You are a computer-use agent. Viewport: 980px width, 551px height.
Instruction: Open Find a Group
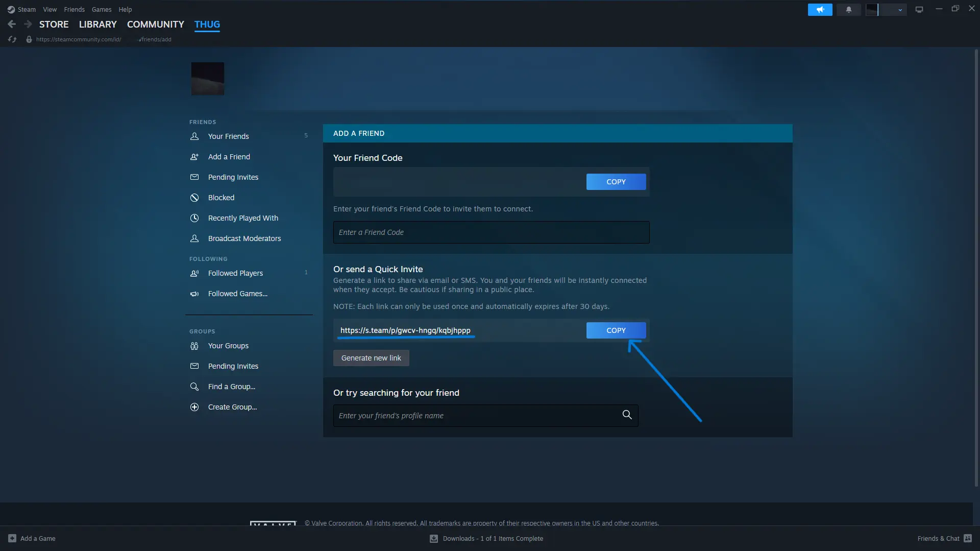232,387
